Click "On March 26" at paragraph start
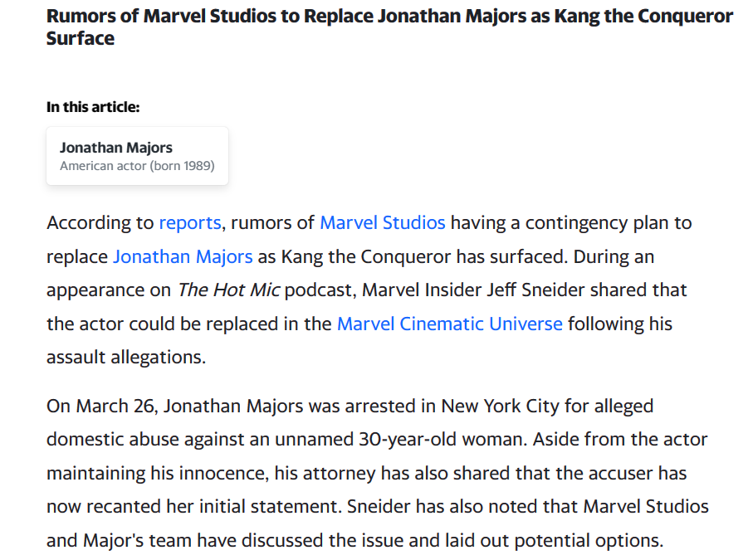 (99, 407)
